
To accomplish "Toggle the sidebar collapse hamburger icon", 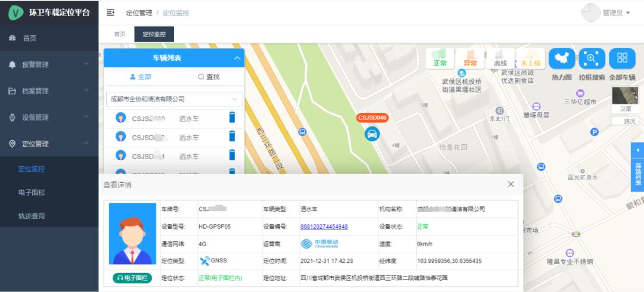I will (110, 13).
